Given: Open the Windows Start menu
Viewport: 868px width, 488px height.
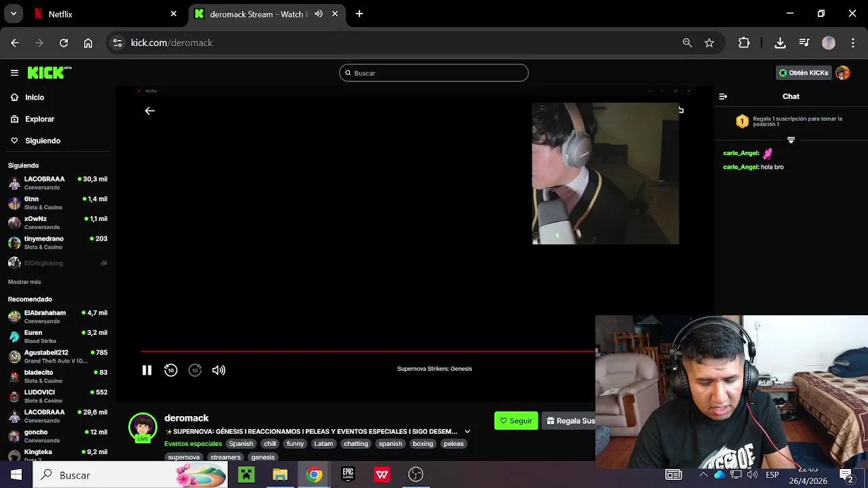Looking at the screenshot, I should [x=16, y=475].
